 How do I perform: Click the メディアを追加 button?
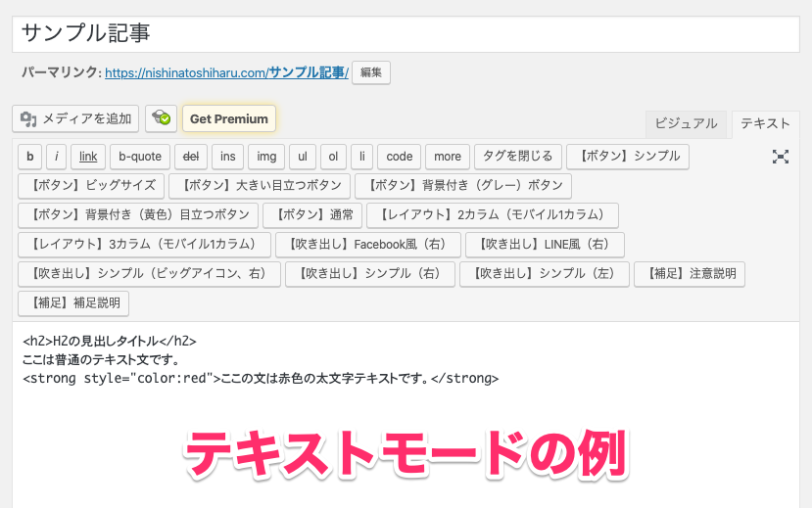pos(75,119)
